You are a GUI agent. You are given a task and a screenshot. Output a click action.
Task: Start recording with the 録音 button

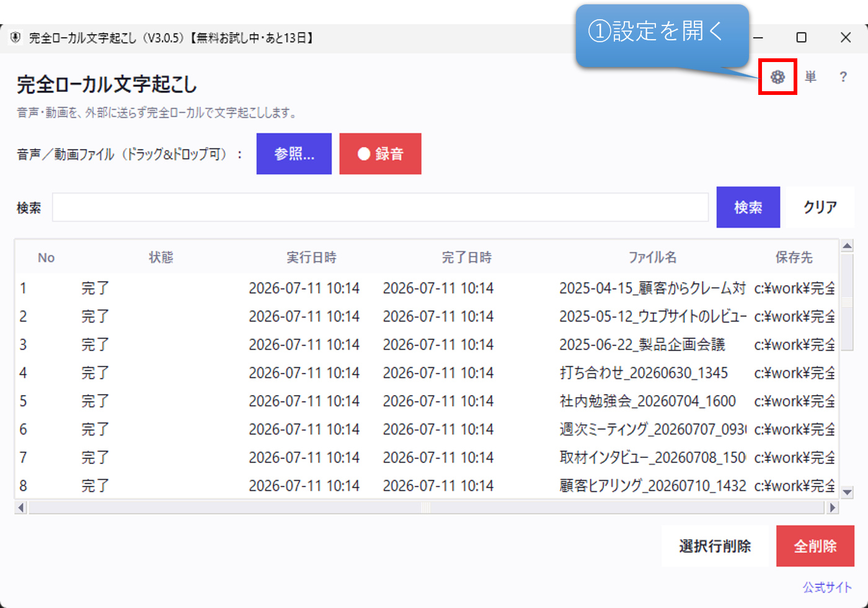pos(380,154)
